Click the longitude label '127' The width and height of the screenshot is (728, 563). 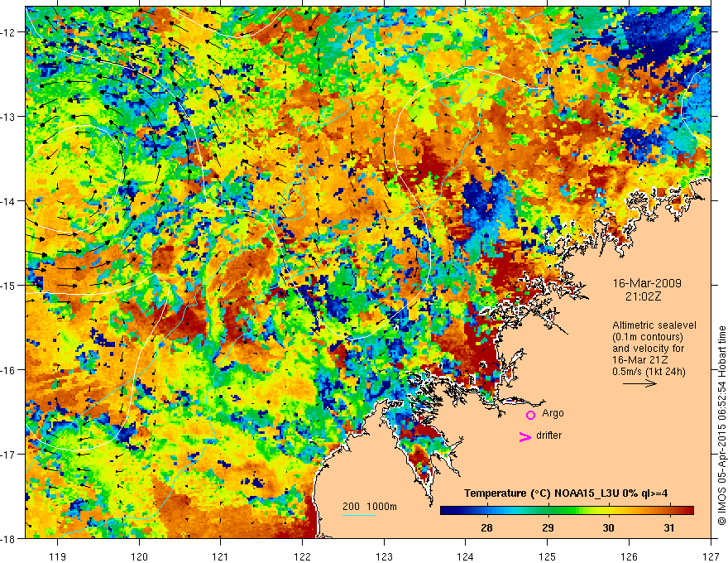coord(711,556)
